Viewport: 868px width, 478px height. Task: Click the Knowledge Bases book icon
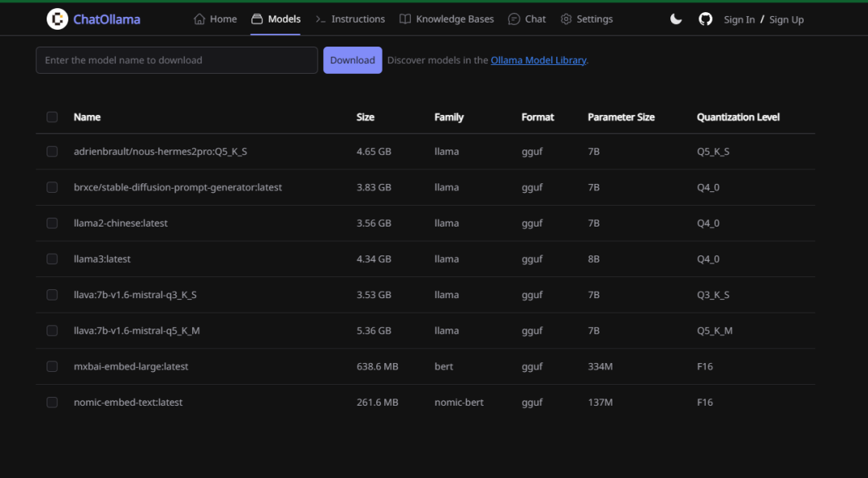[x=405, y=19]
